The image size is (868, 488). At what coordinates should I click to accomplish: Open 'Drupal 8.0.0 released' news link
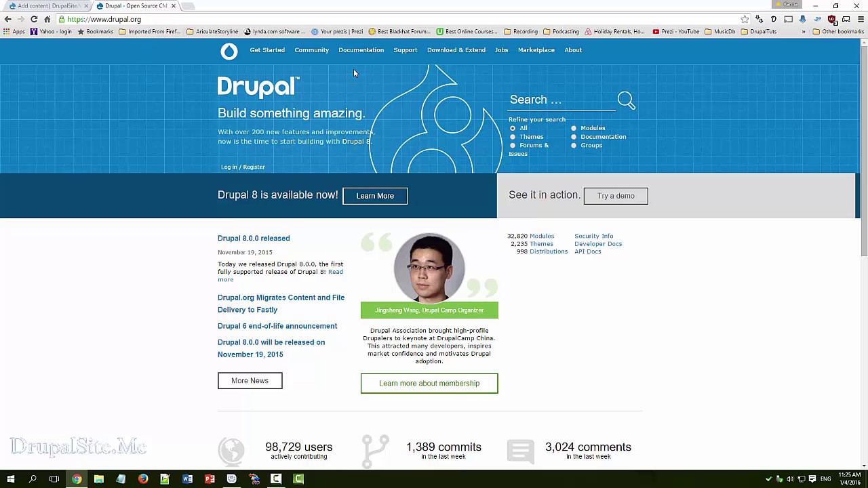254,239
